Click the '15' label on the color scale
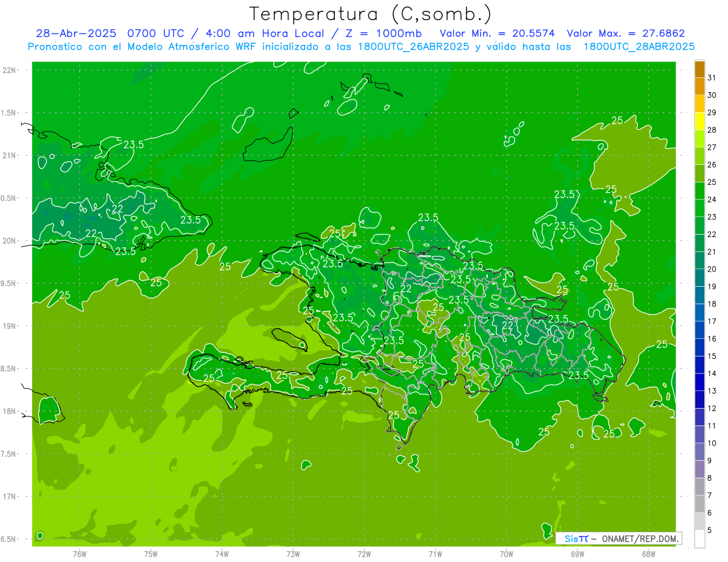The width and height of the screenshot is (728, 562). pos(712,356)
